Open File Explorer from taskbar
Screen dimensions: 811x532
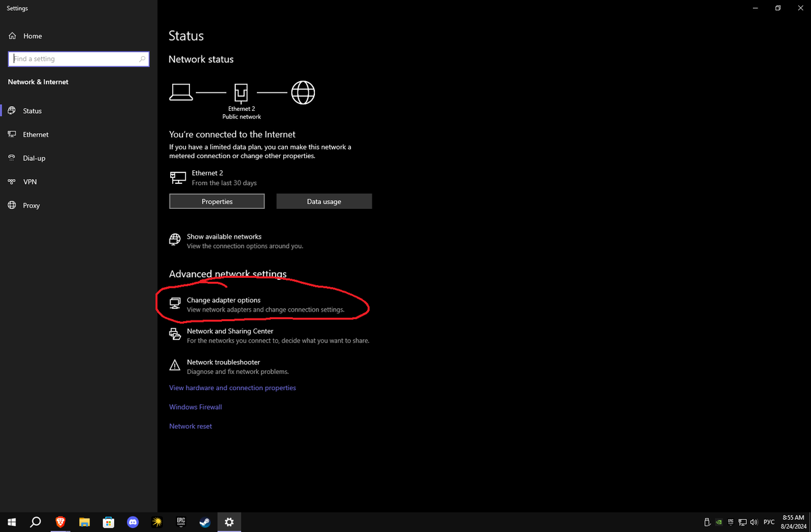(84, 522)
